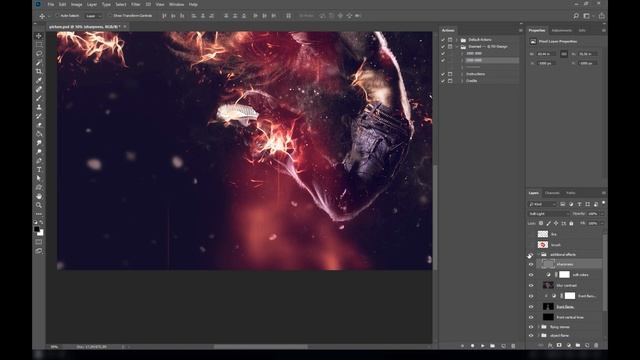Collapse the second action set in Actions panel
Screen dimensions: 640x360
(457, 47)
